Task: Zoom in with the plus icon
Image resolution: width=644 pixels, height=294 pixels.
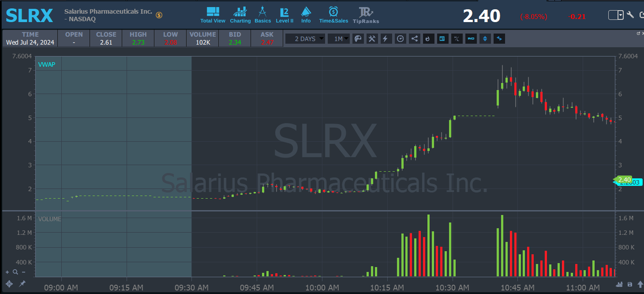Action: click(x=8, y=273)
